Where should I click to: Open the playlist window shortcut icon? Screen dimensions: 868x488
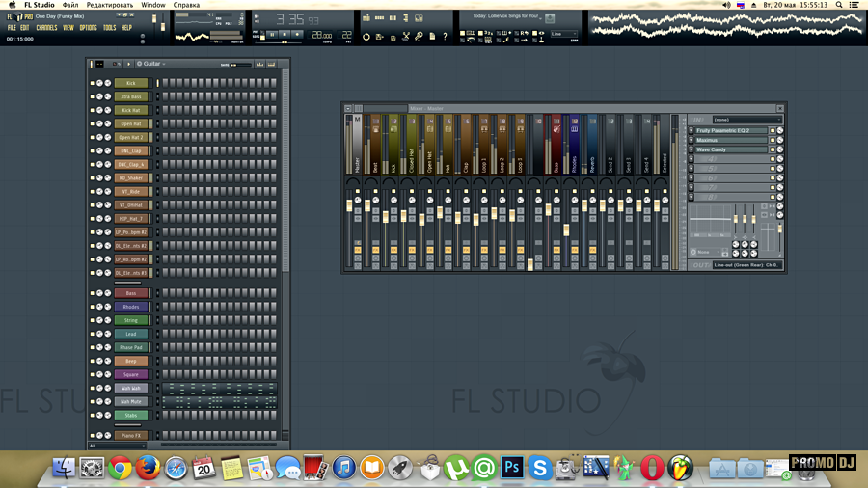366,18
